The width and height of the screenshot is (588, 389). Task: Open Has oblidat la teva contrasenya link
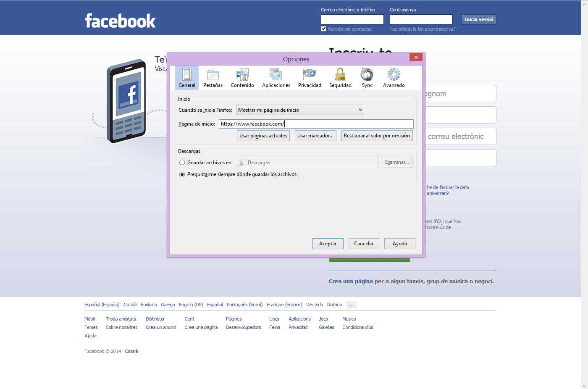423,29
